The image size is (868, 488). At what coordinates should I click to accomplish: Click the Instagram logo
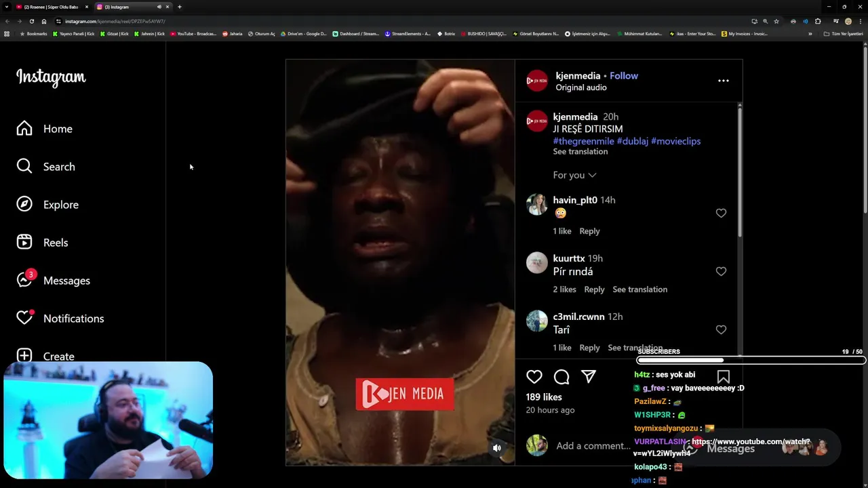coord(51,77)
